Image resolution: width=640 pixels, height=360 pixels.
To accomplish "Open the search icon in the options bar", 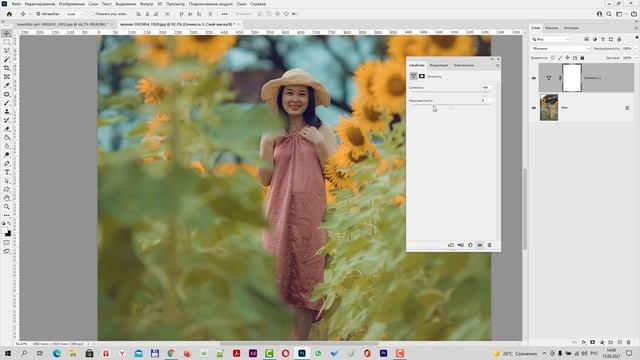I will tap(609, 14).
